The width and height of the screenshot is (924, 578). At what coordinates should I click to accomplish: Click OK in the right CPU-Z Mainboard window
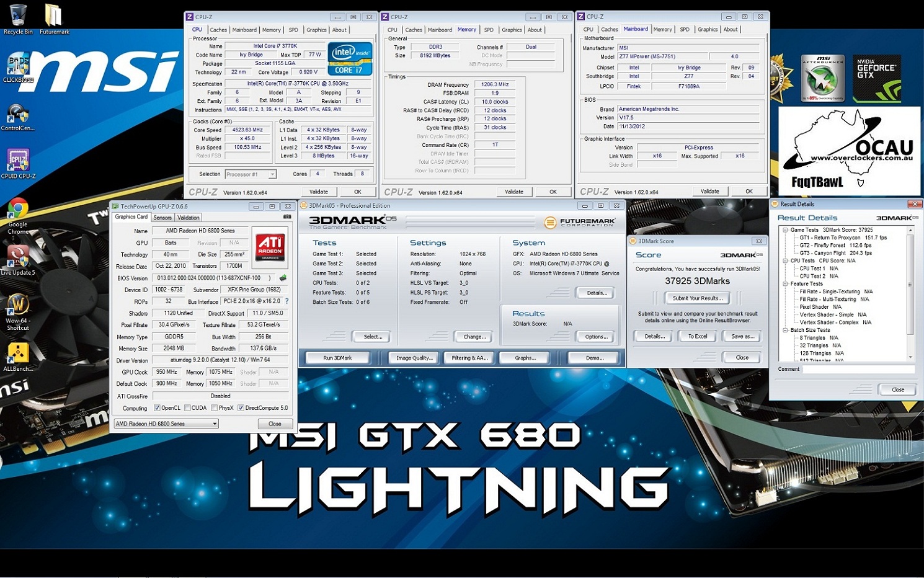coord(749,192)
